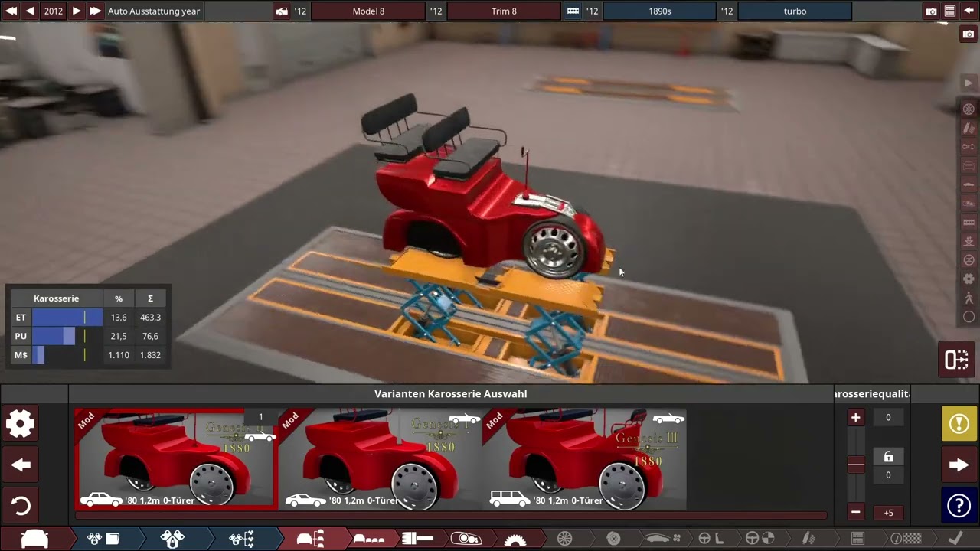This screenshot has height=551, width=980.
Task: Toggle wheel view in right sidebar
Action: (x=969, y=109)
